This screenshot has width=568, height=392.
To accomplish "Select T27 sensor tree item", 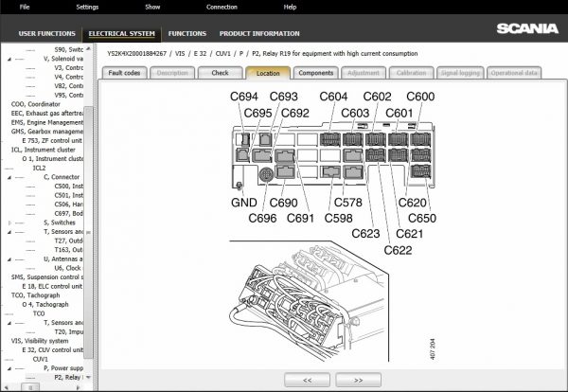I will click(68, 241).
